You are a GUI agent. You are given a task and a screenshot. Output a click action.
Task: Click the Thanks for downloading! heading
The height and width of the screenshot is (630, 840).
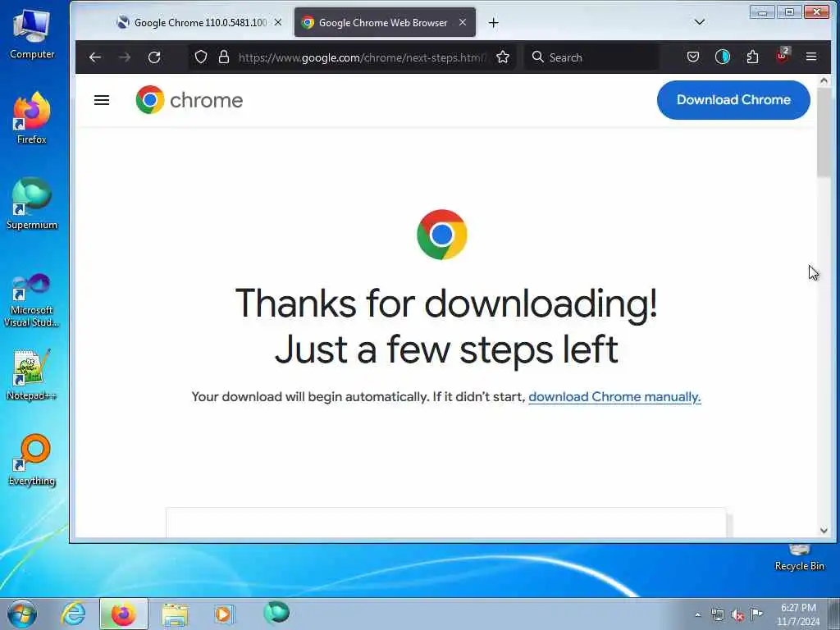[x=446, y=304]
